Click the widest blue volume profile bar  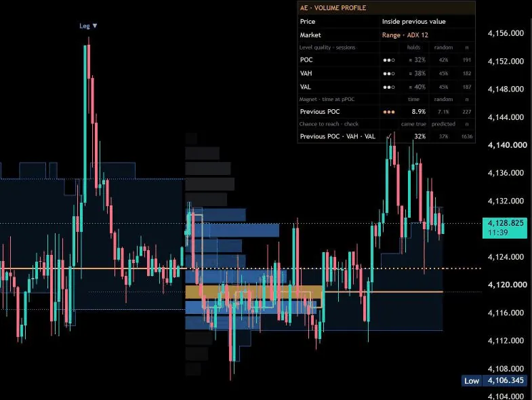tap(251, 307)
